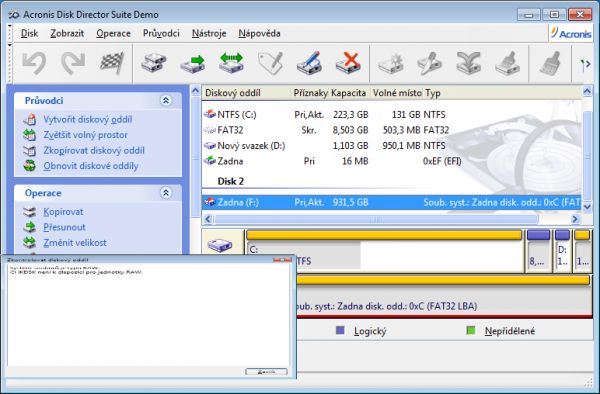Click the Typ column header
This screenshot has width=600, height=394.
tap(502, 93)
